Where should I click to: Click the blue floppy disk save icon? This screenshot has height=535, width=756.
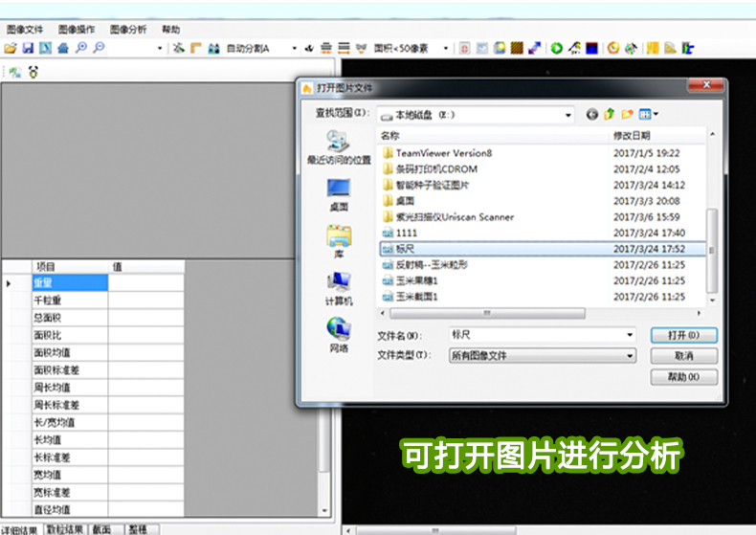(x=28, y=48)
